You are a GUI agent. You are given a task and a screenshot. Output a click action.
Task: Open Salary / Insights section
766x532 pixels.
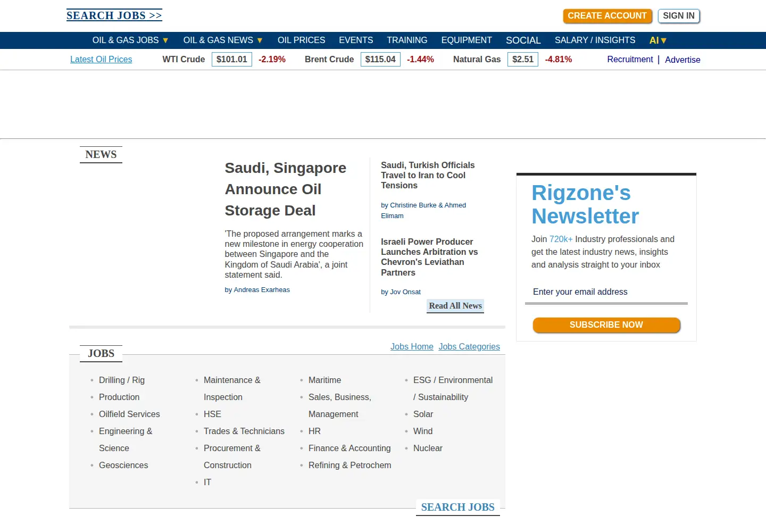pyautogui.click(x=595, y=40)
